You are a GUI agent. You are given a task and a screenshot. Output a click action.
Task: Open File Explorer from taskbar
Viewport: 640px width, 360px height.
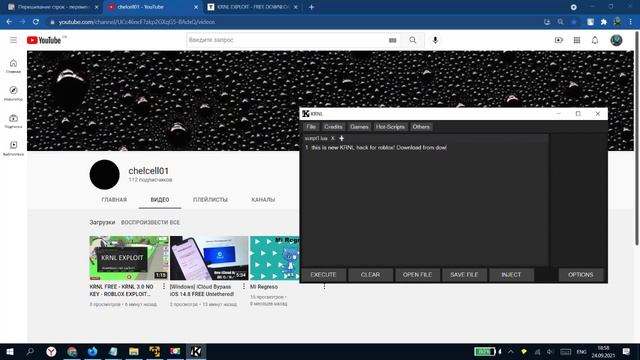coord(133,351)
